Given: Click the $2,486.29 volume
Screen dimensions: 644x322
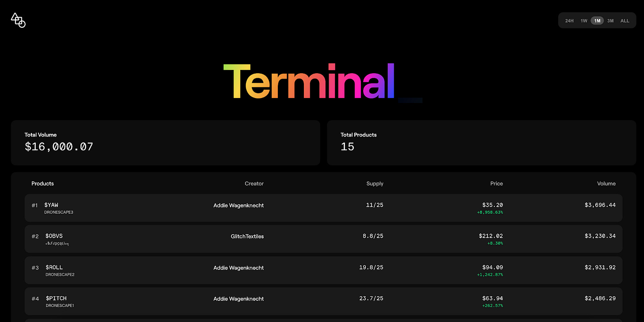Looking at the screenshot, I should 600,298.
